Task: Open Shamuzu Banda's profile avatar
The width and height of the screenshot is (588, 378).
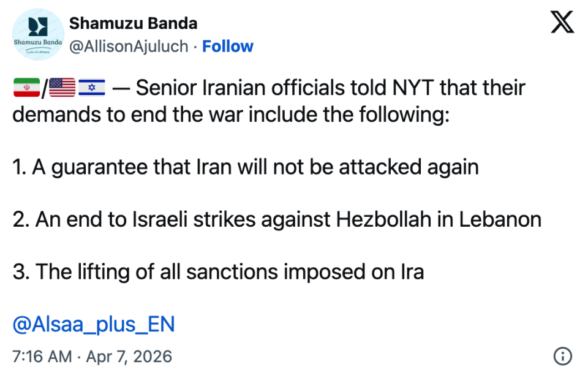Action: [38, 35]
